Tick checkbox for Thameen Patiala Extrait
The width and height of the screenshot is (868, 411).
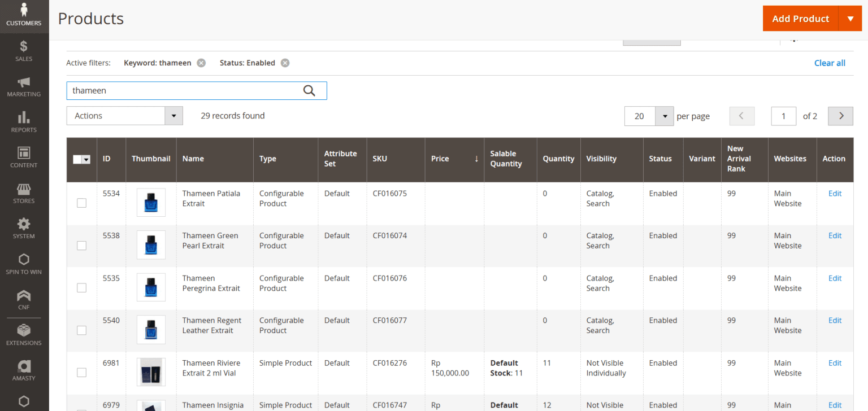82,203
